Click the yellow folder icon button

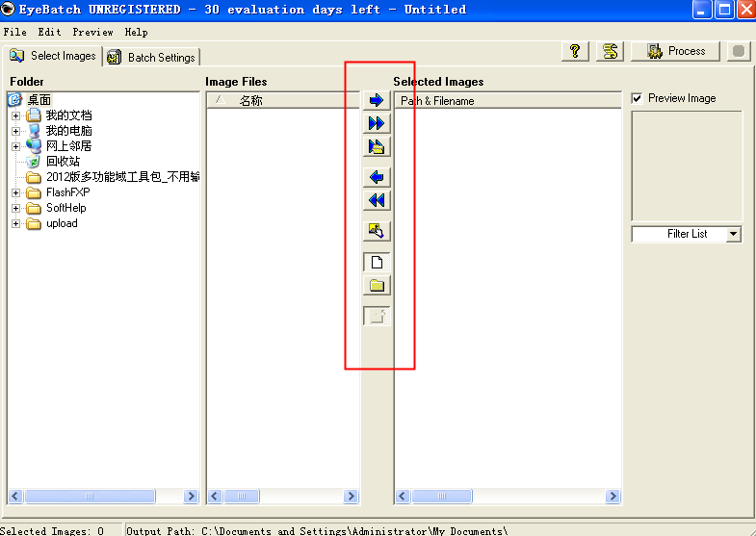coord(377,286)
